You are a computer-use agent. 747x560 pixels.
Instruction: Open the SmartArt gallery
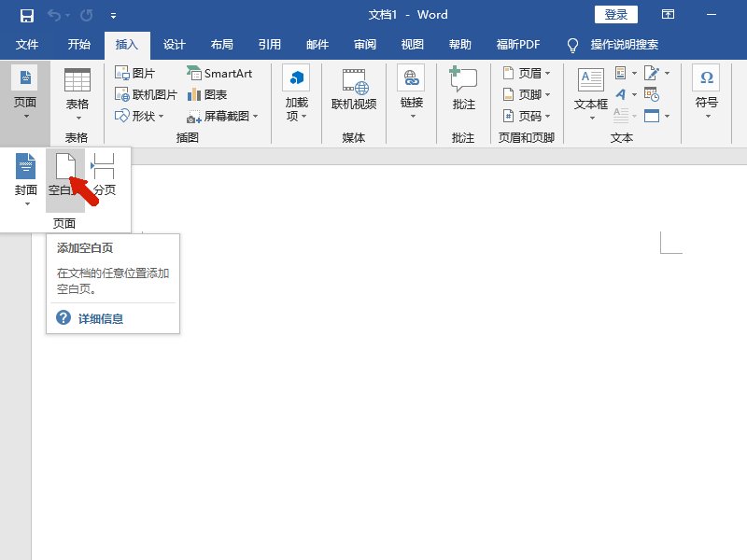tap(219, 72)
